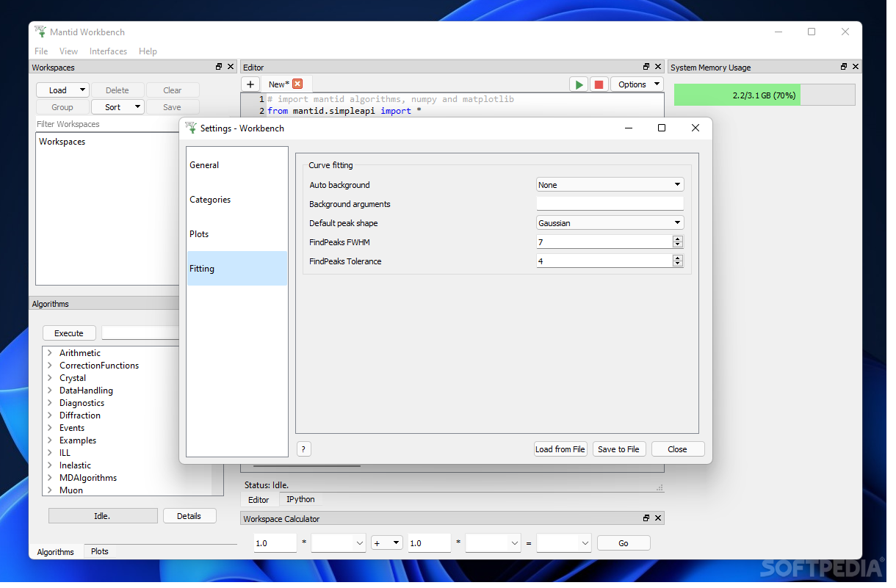The width and height of the screenshot is (896, 588).
Task: Run the script with the green play icon
Action: pyautogui.click(x=579, y=84)
